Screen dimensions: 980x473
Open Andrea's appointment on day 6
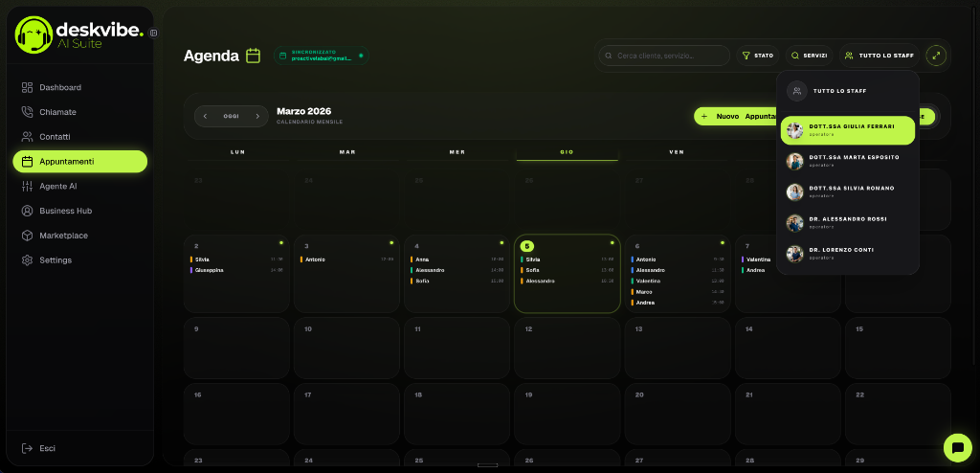point(678,303)
